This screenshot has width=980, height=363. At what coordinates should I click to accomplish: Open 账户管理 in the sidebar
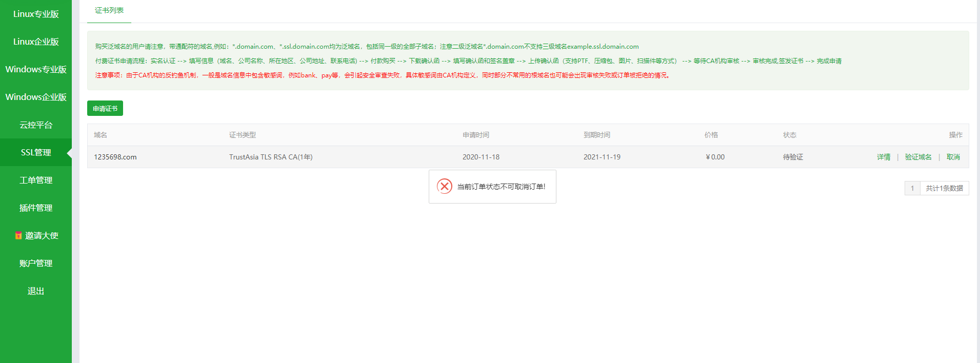[x=36, y=263]
